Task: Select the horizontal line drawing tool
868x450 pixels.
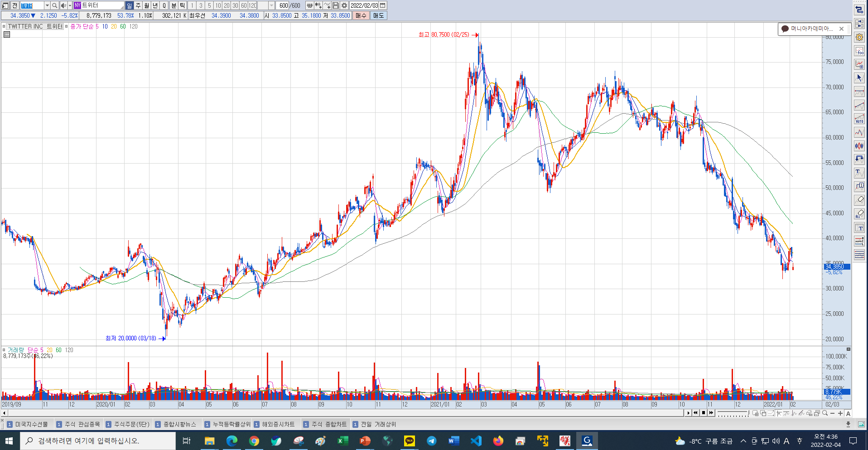Action: tap(859, 92)
